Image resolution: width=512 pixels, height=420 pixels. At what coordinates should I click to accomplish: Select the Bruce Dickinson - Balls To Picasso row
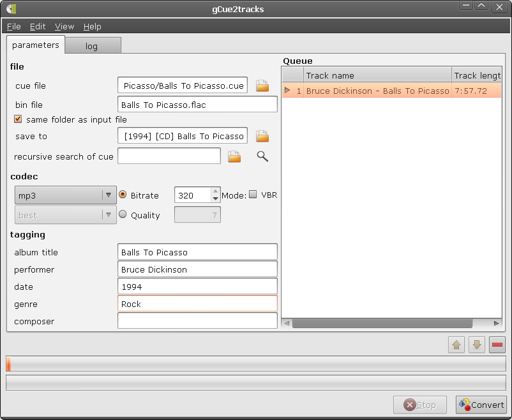392,91
